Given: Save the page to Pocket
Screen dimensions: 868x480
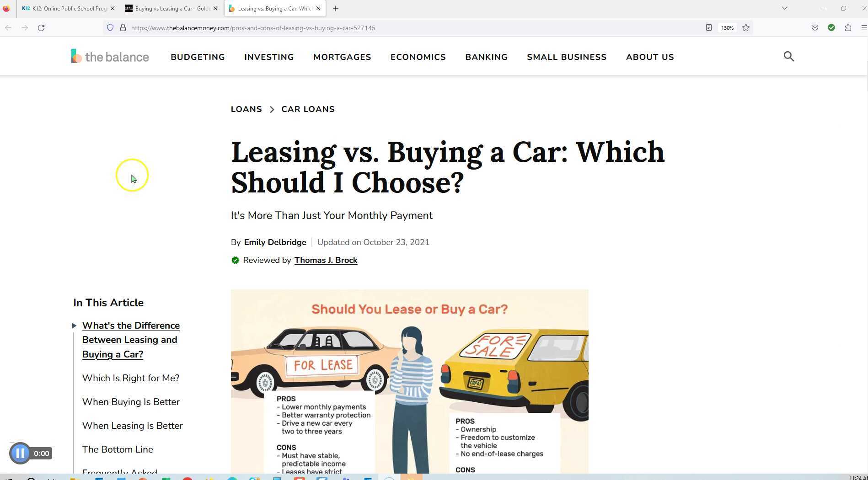Looking at the screenshot, I should 814,27.
